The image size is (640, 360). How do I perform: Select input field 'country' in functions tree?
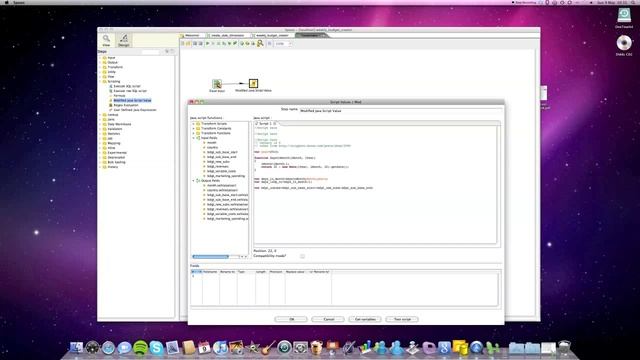tap(212, 147)
